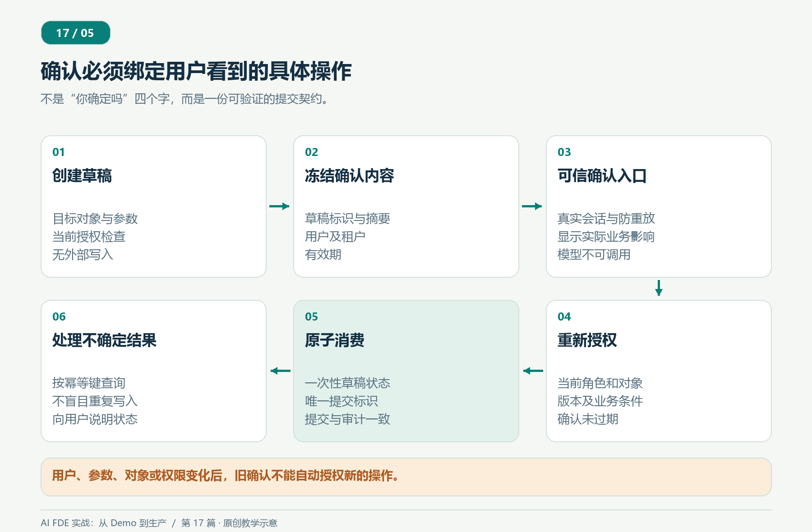This screenshot has width=812, height=532.
Task: Select heading 创建草稿
Action: click(x=82, y=175)
